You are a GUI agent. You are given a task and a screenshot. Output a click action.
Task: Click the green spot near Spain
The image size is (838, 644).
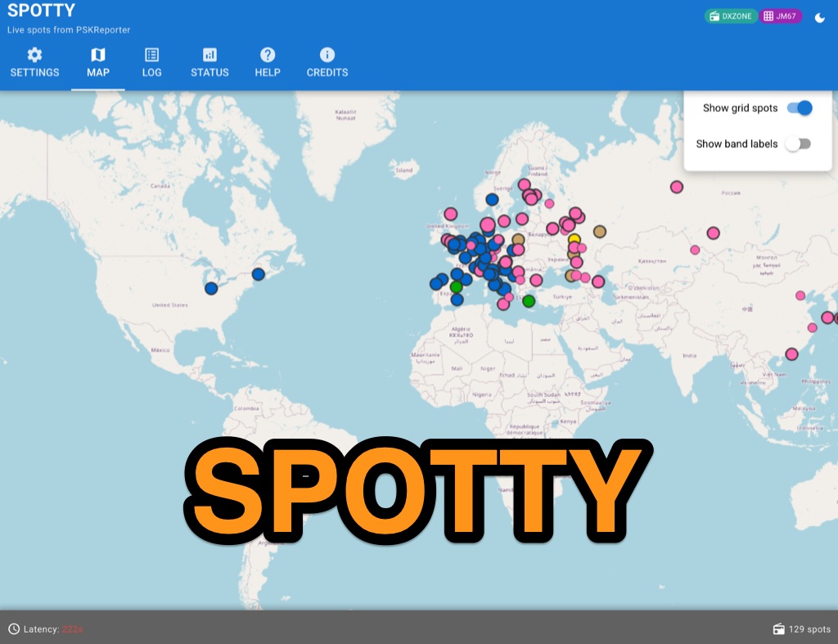pos(456,286)
